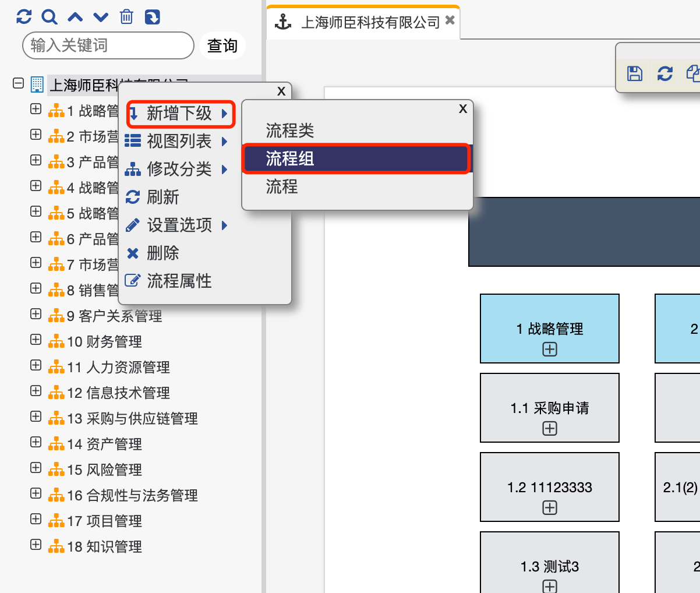Close the 上海师臣科技有限公司 tab
700x593 pixels.
[450, 20]
